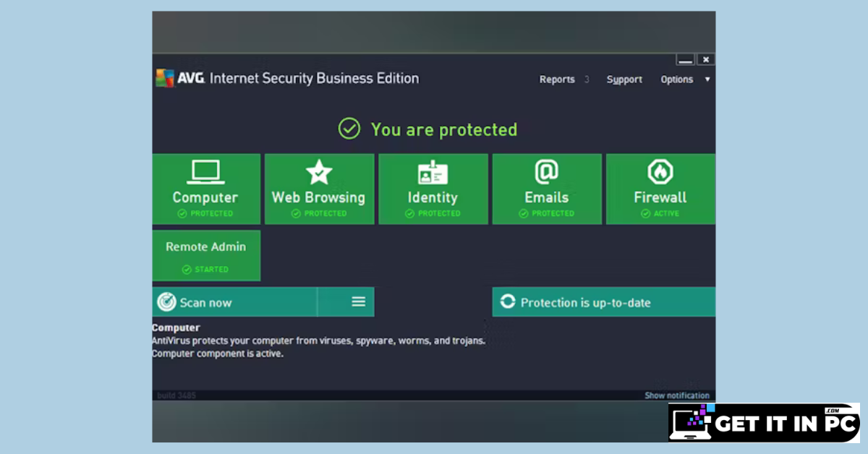Click the Firewall flame icon

click(x=660, y=172)
